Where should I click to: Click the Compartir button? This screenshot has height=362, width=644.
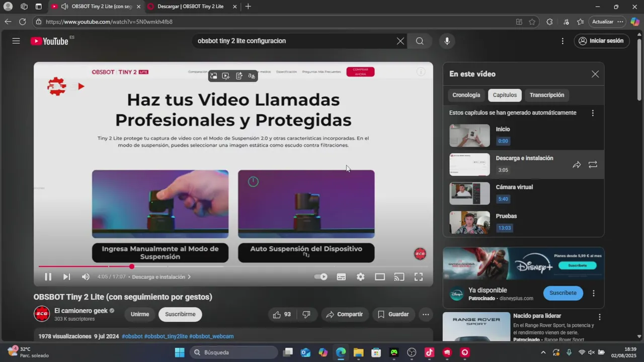pos(345,314)
